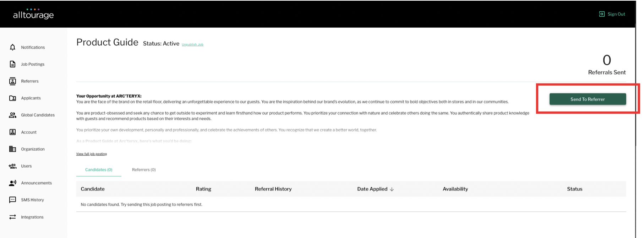This screenshot has width=644, height=238.
Task: Click the Organization building icon
Action: pyautogui.click(x=12, y=149)
